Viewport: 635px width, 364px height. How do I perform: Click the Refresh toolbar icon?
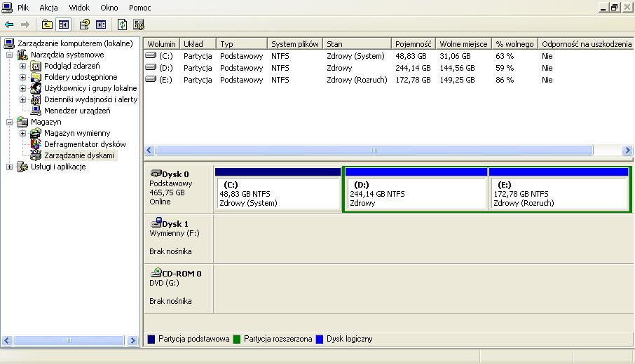[122, 24]
